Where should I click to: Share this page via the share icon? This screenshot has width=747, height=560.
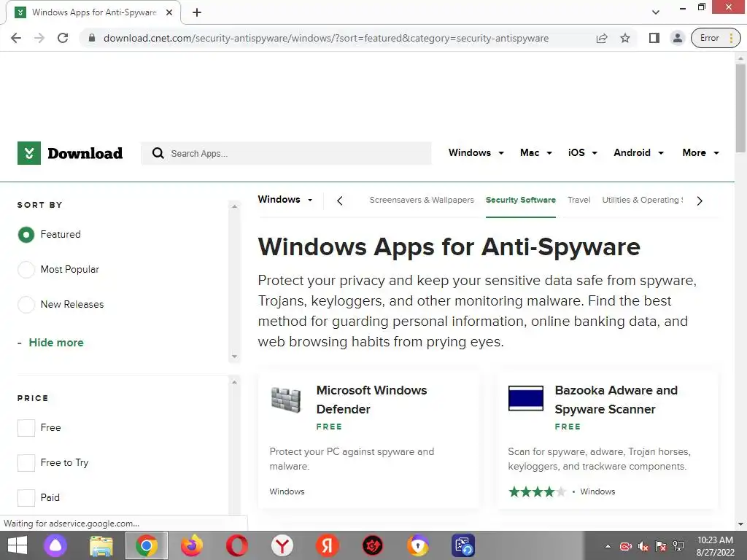[x=602, y=38]
